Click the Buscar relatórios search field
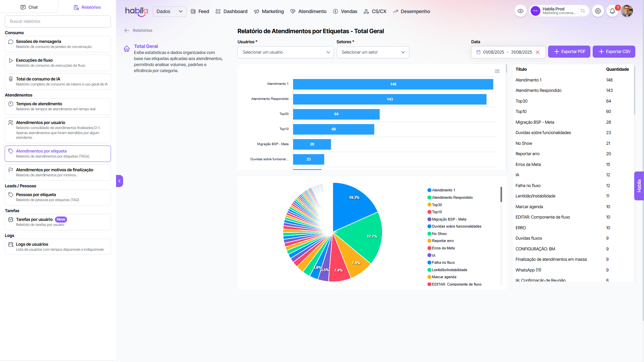Viewport: 644px width, 362px height. coord(58,21)
